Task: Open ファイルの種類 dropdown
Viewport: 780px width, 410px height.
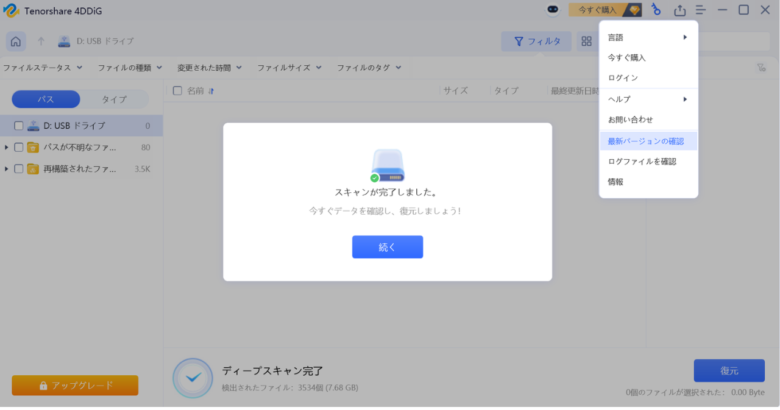Action: [130, 68]
